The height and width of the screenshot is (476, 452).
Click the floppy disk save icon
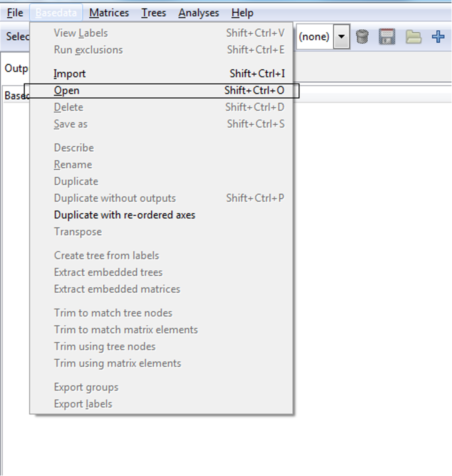coord(387,37)
